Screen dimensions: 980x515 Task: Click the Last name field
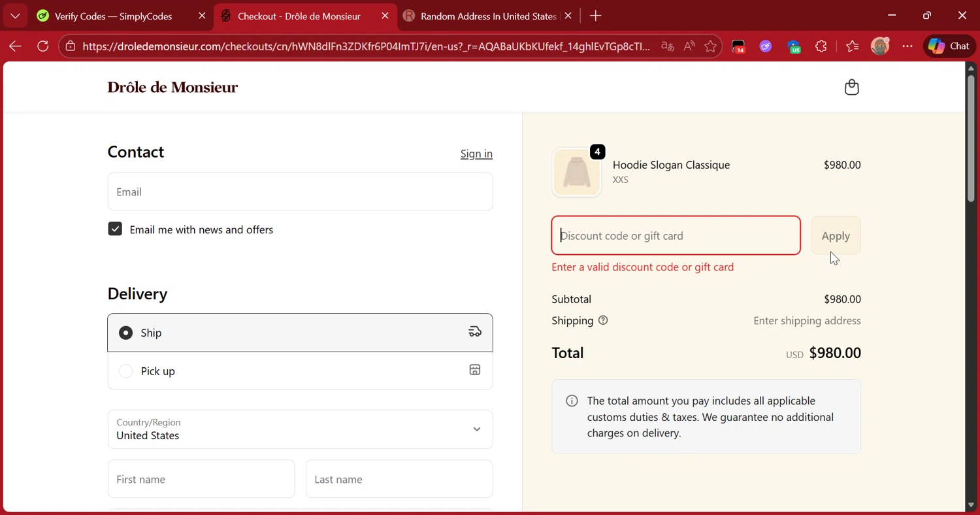click(399, 479)
